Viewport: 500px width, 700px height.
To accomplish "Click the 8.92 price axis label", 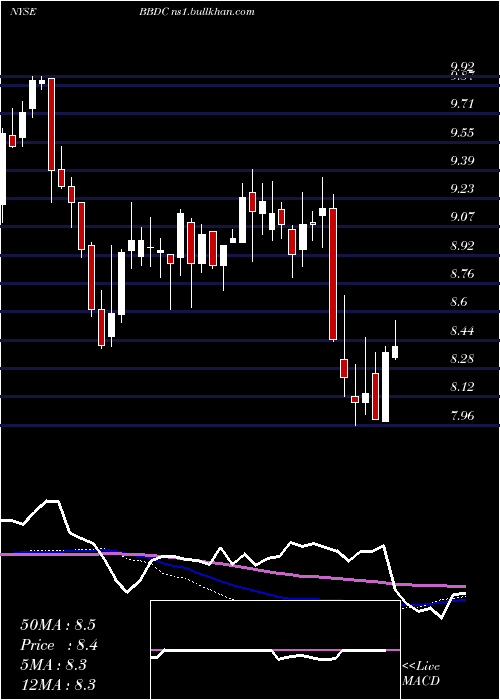I will (x=462, y=246).
